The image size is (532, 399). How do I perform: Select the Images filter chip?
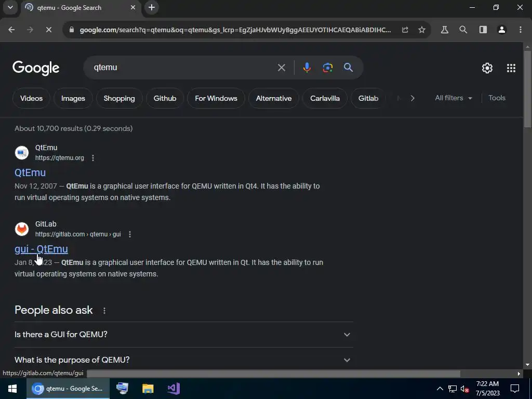(73, 98)
